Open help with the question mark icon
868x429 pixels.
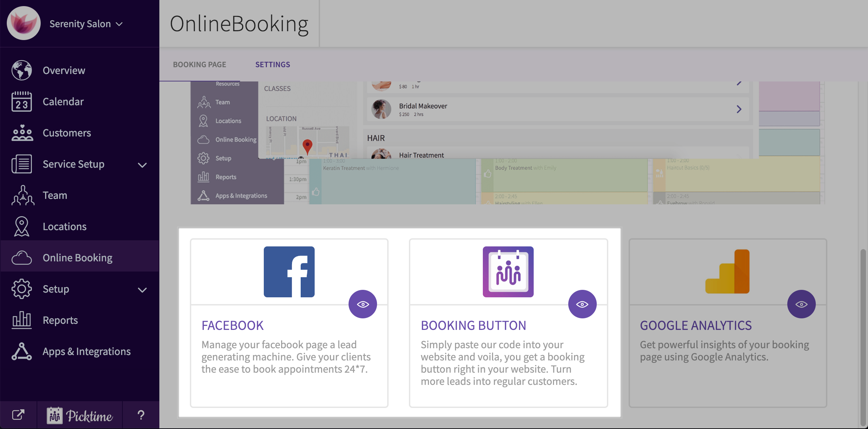(x=141, y=415)
